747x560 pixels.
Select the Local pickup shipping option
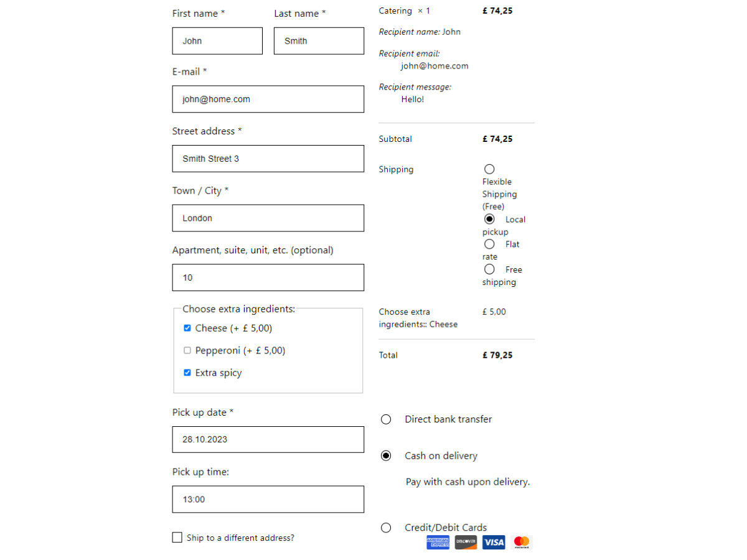pos(489,219)
